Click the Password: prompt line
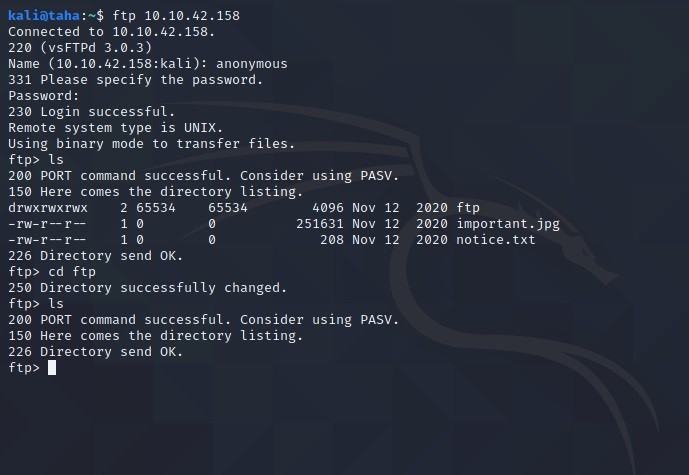The width and height of the screenshot is (689, 475). (44, 96)
